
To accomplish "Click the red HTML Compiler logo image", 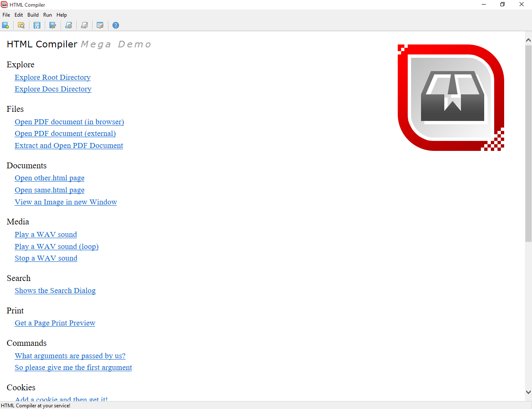I will (x=451, y=98).
